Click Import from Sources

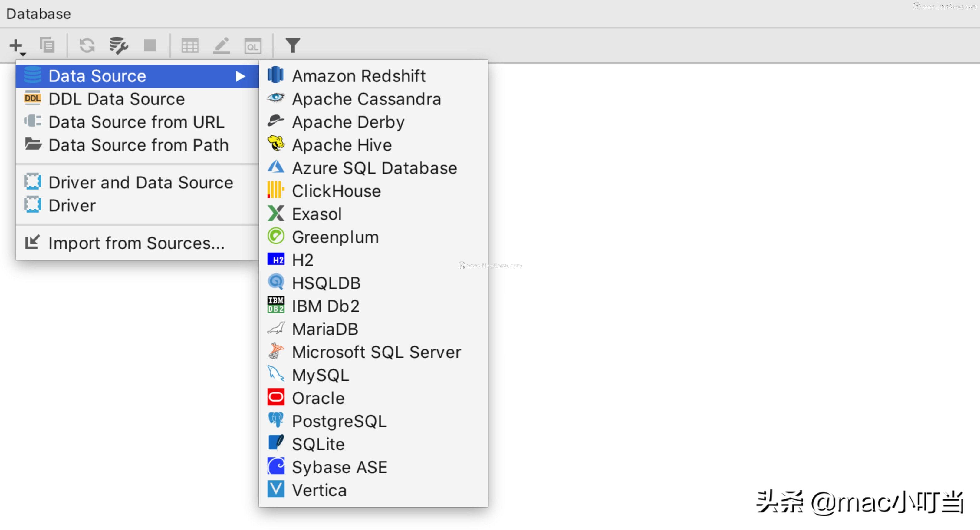[x=136, y=243]
